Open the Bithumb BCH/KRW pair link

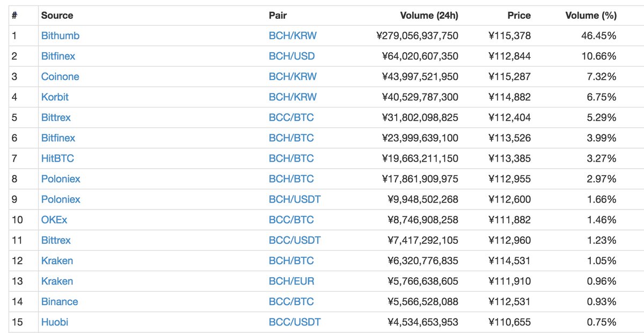292,36
